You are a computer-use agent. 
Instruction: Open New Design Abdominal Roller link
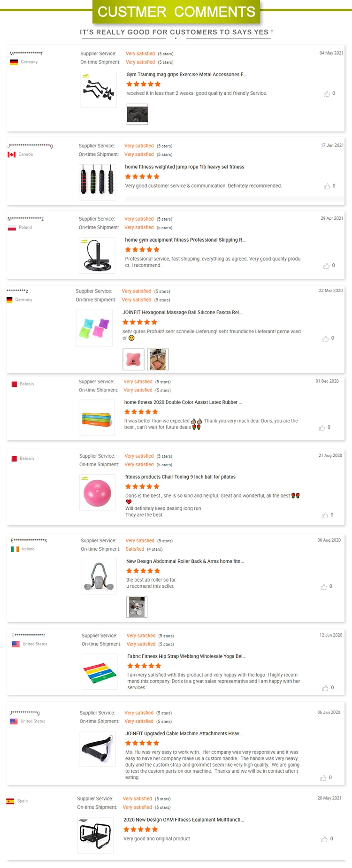pos(185,561)
